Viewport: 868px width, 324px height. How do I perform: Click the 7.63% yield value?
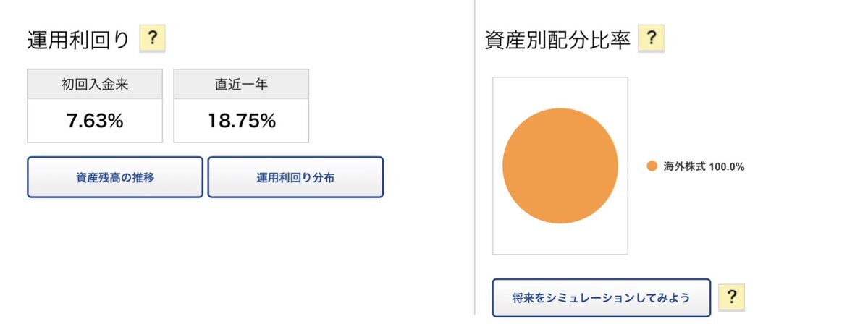click(x=95, y=121)
